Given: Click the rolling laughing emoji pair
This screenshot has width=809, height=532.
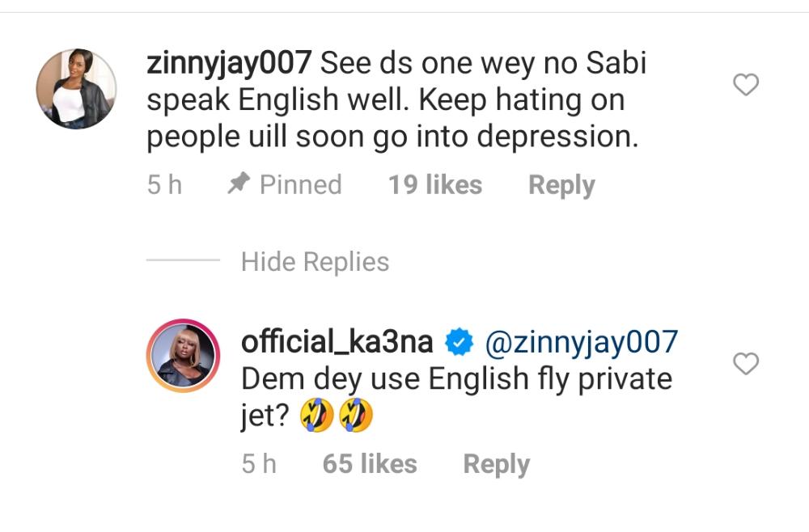Looking at the screenshot, I should pos(337,416).
